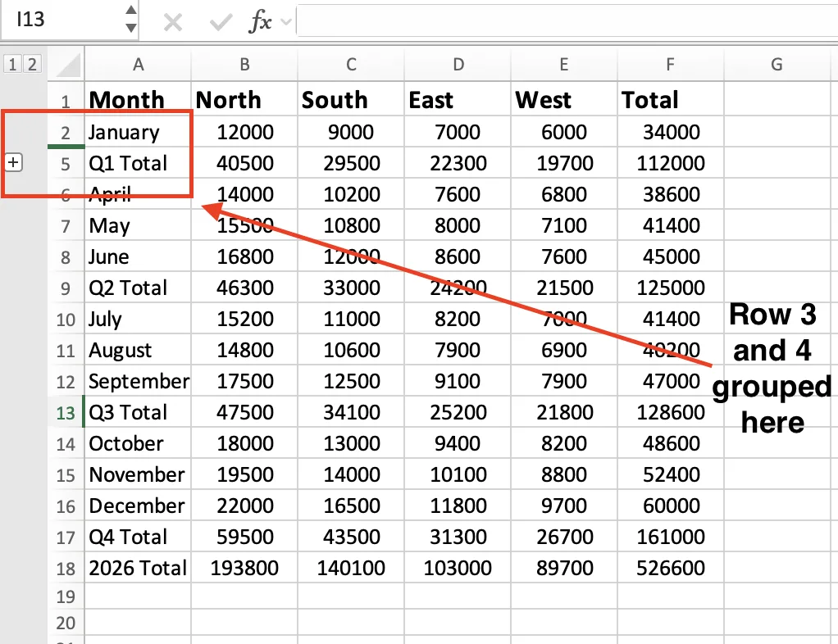Select column B header
The width and height of the screenshot is (838, 644).
coord(244,65)
